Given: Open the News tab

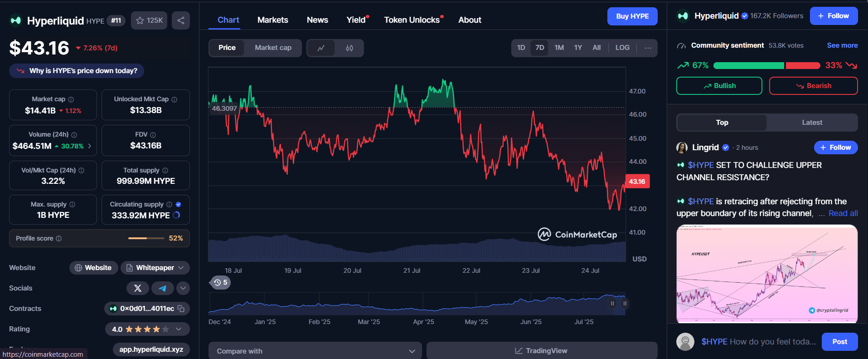Looking at the screenshot, I should (x=317, y=20).
